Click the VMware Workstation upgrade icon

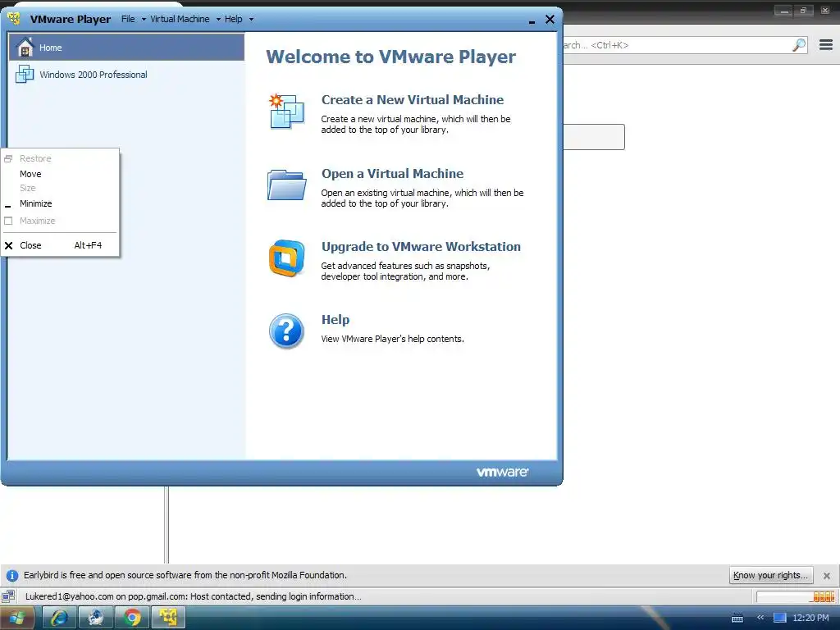click(x=286, y=258)
